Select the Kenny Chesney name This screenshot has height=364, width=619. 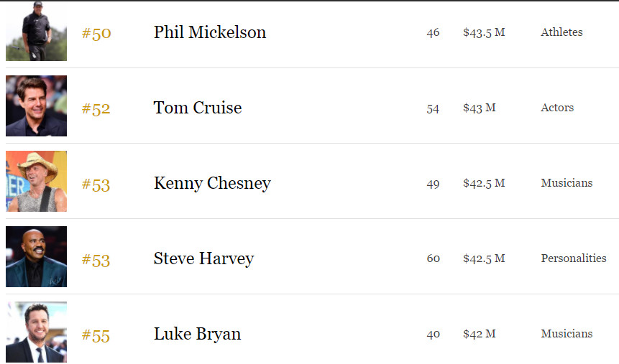point(212,183)
